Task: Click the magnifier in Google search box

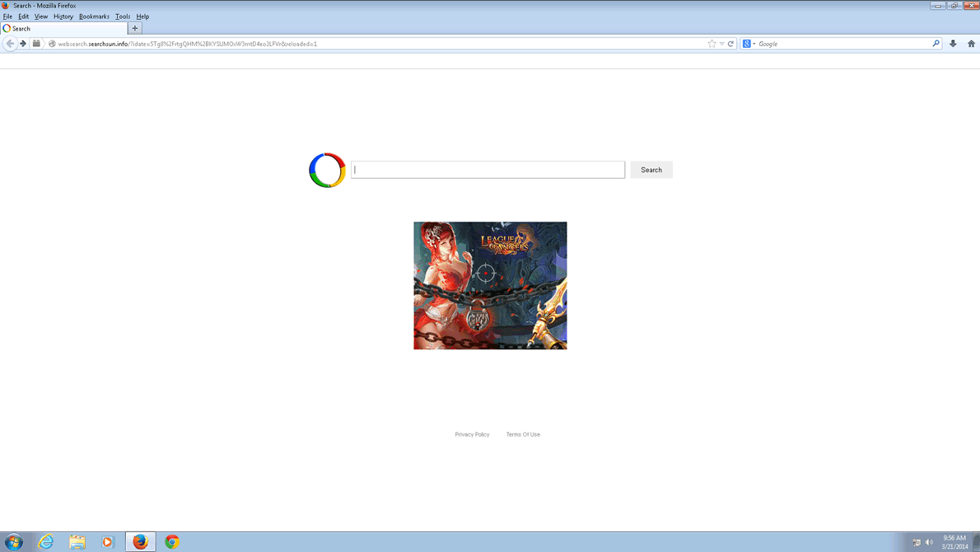Action: pos(936,44)
